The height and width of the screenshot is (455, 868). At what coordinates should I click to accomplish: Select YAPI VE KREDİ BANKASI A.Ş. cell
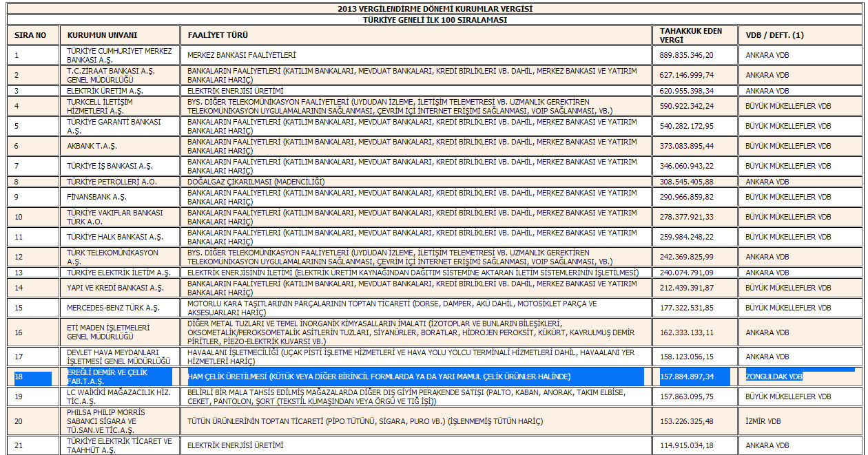[x=120, y=288]
